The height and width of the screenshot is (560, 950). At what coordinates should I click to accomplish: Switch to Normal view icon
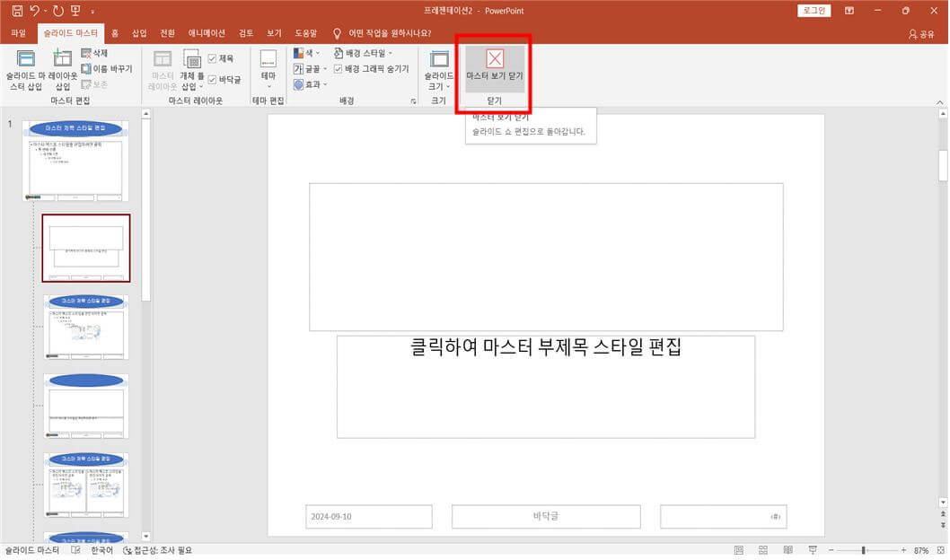coord(739,550)
